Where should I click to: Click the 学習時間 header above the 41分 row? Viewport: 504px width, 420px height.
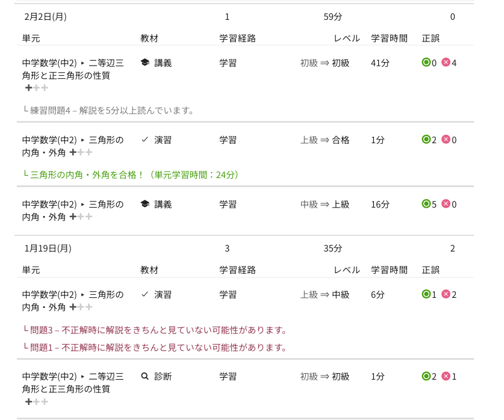click(389, 39)
